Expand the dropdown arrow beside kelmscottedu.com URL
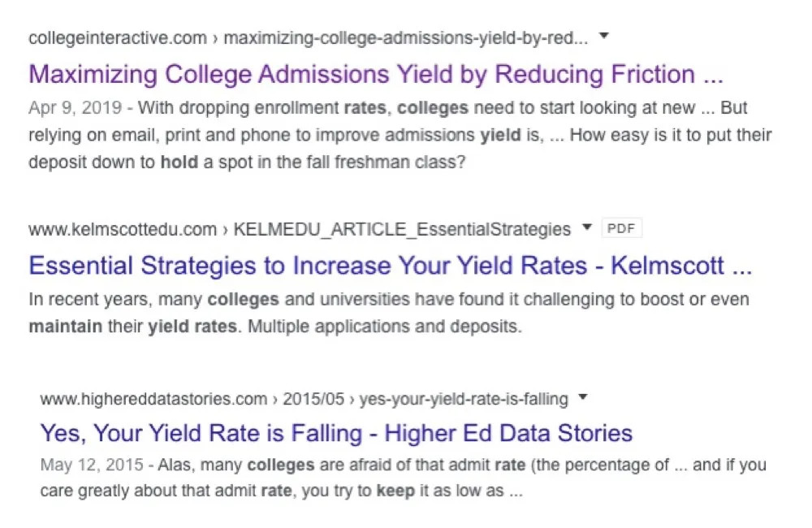812x528 pixels. [x=587, y=227]
